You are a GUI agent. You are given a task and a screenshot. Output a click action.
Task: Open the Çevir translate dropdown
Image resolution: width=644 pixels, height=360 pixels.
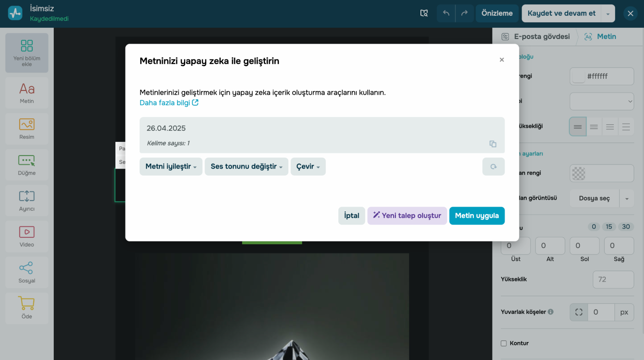308,167
